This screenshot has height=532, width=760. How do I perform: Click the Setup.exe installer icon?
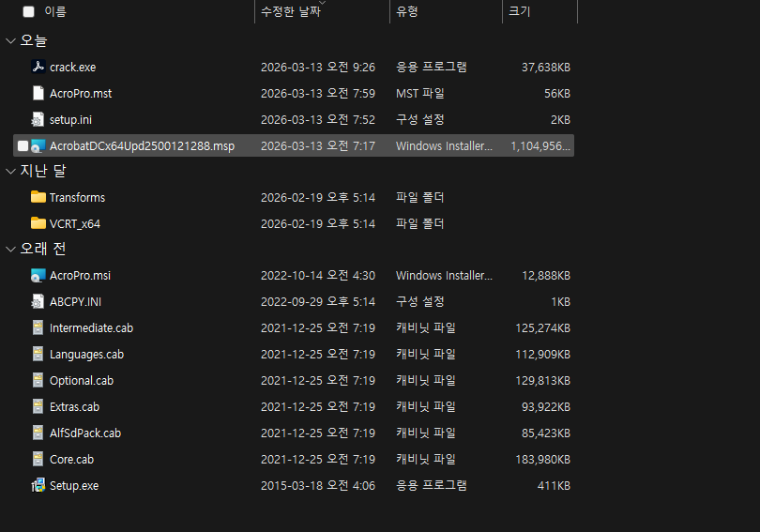click(38, 485)
